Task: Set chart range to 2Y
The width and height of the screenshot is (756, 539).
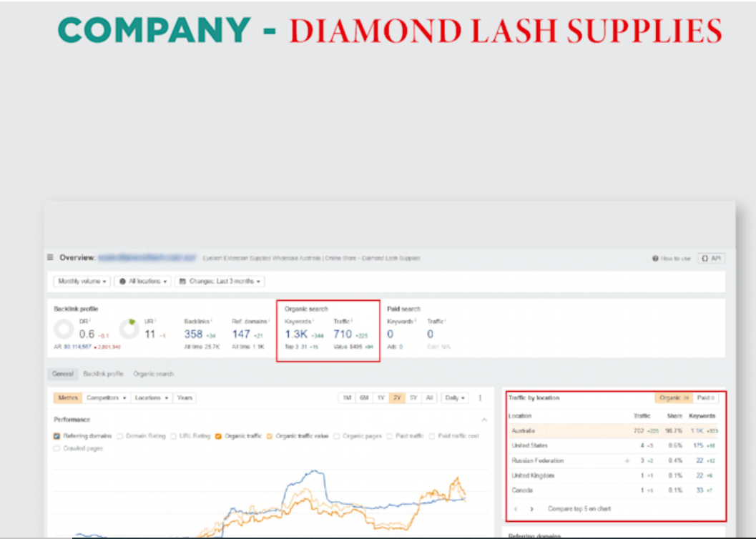Action: pyautogui.click(x=397, y=398)
